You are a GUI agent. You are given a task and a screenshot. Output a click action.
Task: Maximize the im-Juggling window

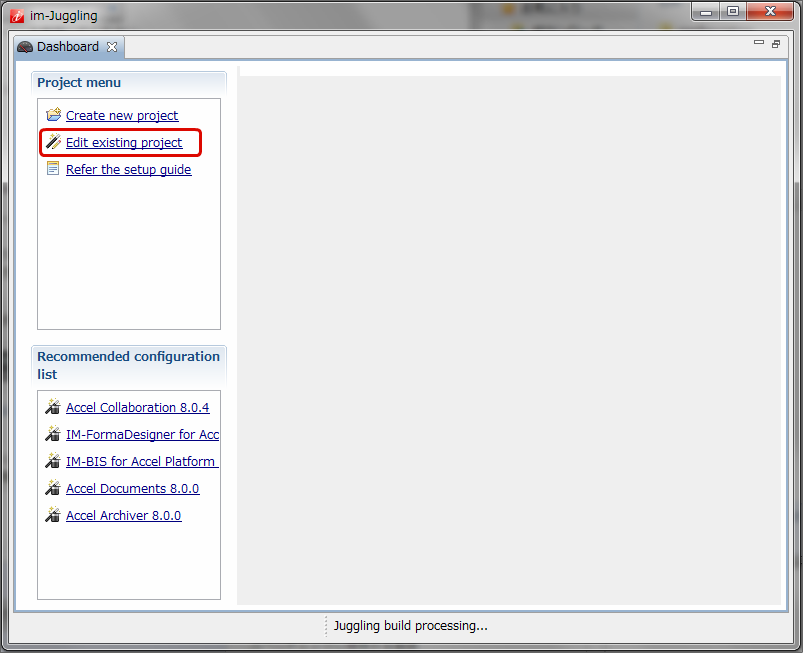coord(733,12)
